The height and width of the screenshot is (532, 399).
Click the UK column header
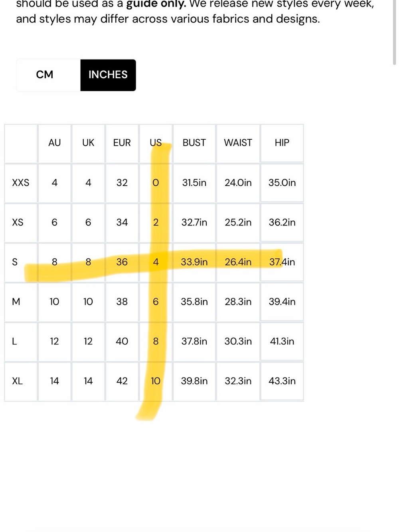(88, 143)
